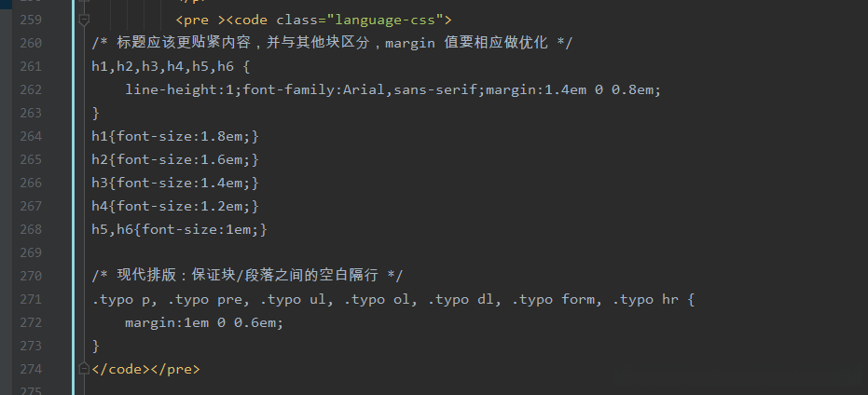Screen dimensions: 868x395
Task: Click line number 262 in the gutter
Action: [x=30, y=89]
